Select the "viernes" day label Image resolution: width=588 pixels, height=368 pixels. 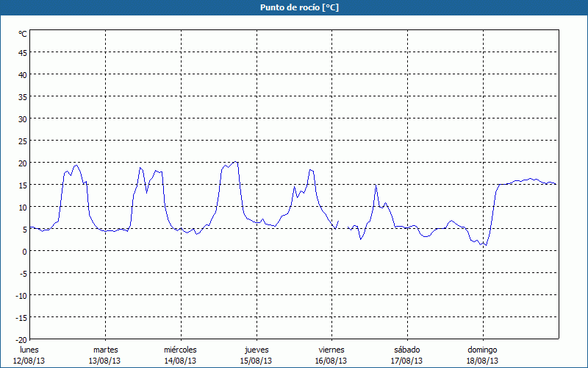point(331,350)
